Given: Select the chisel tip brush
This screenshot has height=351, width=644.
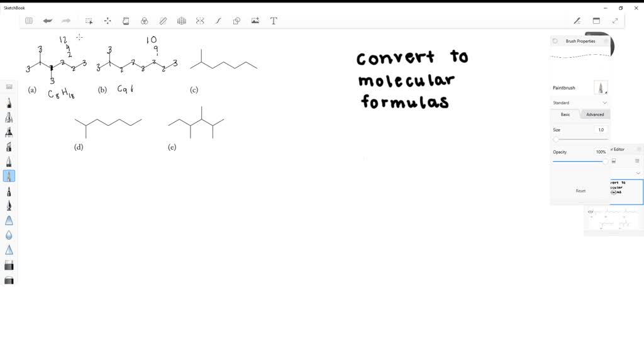Looking at the screenshot, I should click(x=9, y=147).
